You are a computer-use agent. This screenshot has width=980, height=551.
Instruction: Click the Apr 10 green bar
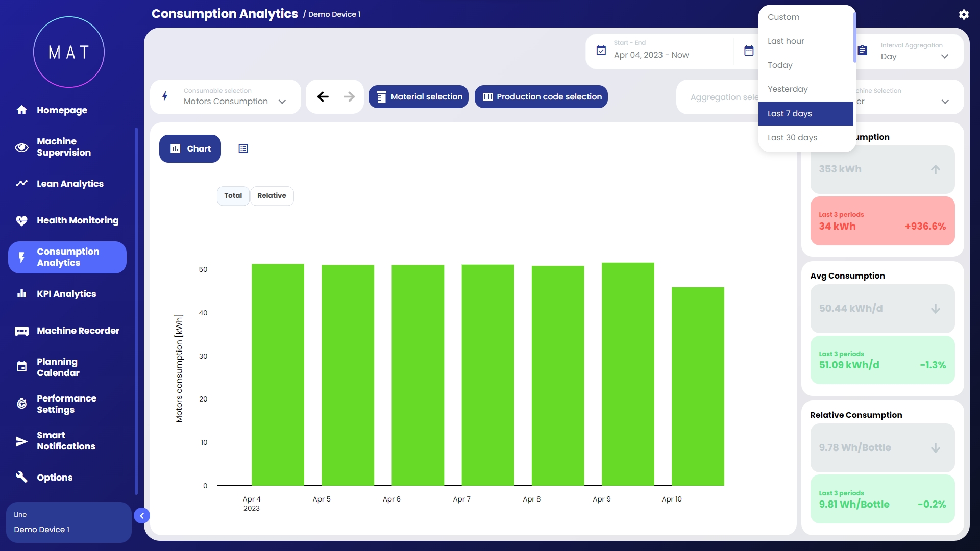point(698,386)
